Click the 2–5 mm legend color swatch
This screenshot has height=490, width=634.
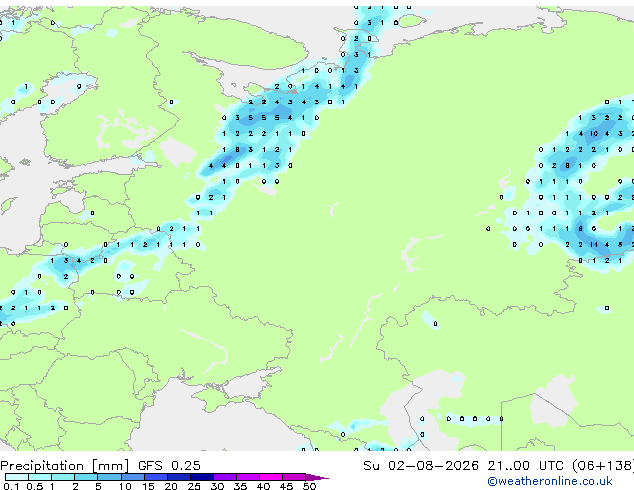point(86,477)
